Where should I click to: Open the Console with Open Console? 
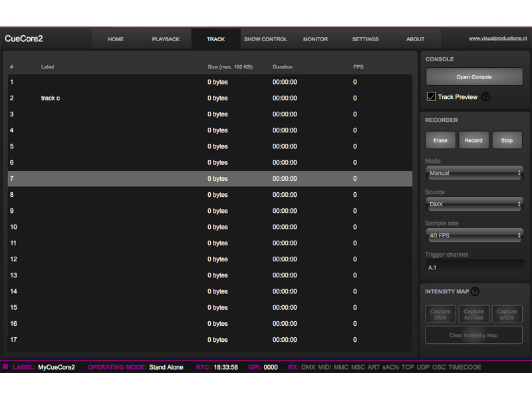[473, 76]
